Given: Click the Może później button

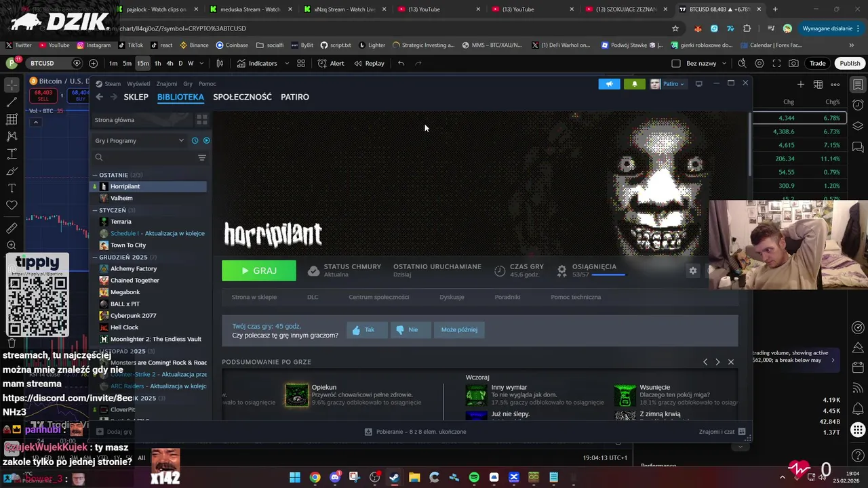Looking at the screenshot, I should [459, 329].
